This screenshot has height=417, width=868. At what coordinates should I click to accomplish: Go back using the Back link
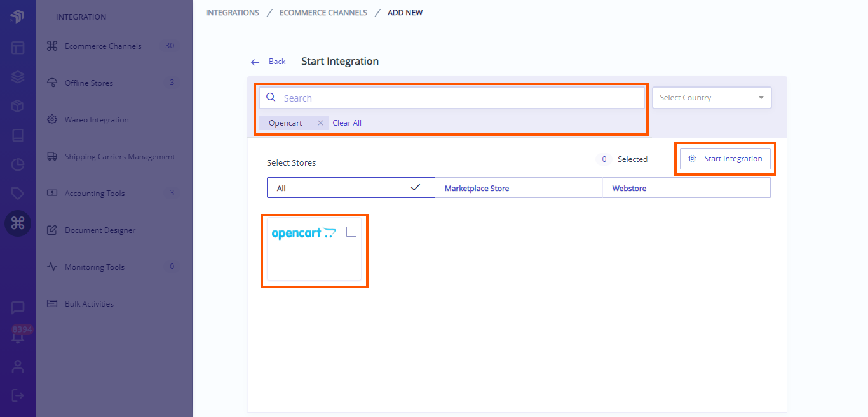coord(268,62)
